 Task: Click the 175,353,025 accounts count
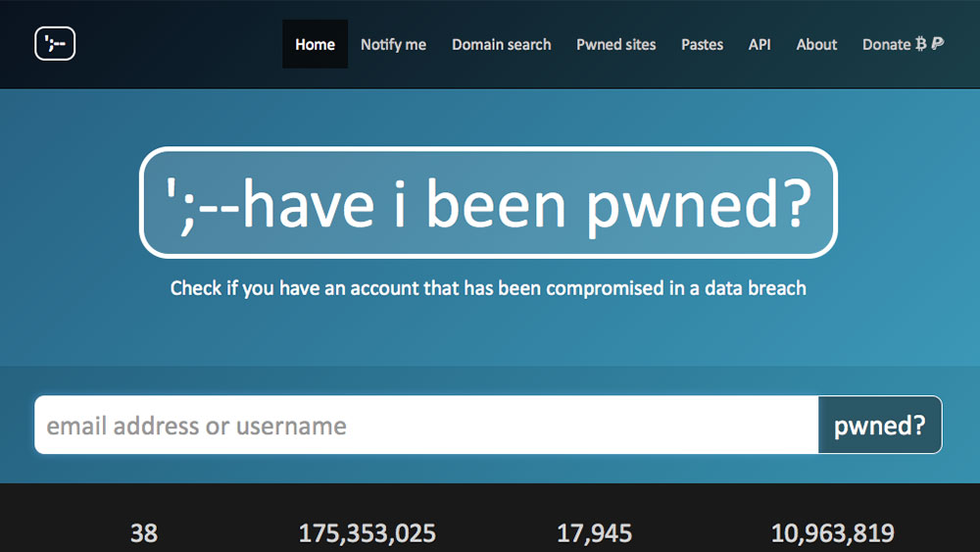pyautogui.click(x=367, y=533)
